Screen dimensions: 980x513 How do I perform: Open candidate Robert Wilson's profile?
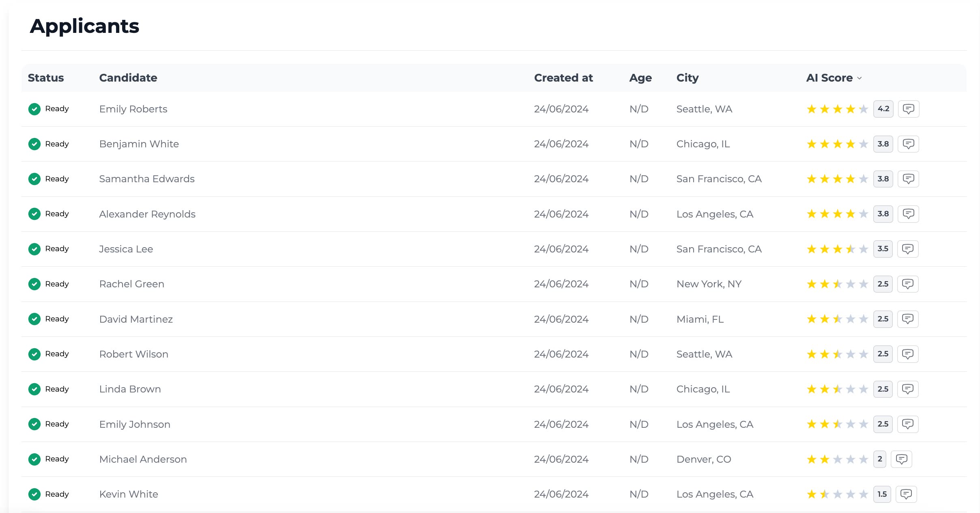133,354
